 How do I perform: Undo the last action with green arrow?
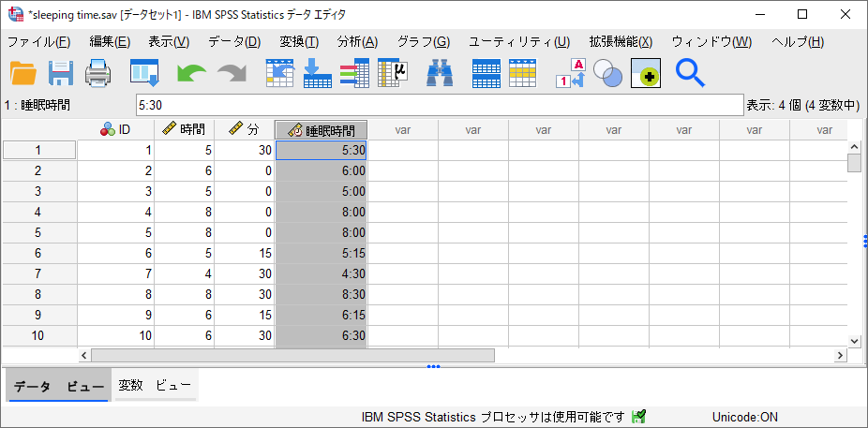(x=191, y=74)
